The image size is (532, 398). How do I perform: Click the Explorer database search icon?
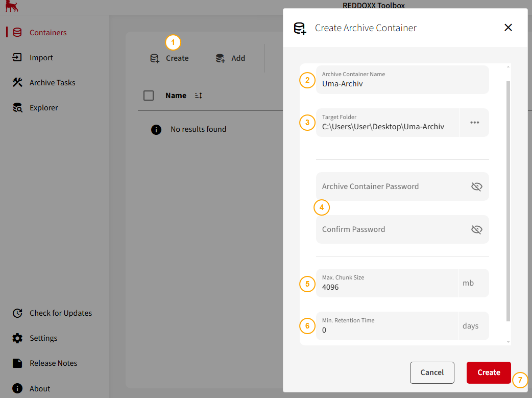(17, 108)
